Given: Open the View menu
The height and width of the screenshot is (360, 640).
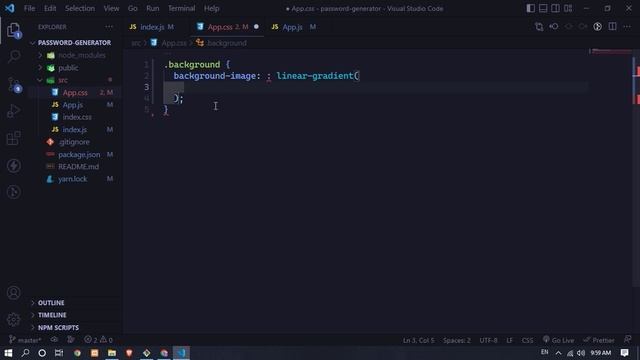Looking at the screenshot, I should coord(111,8).
